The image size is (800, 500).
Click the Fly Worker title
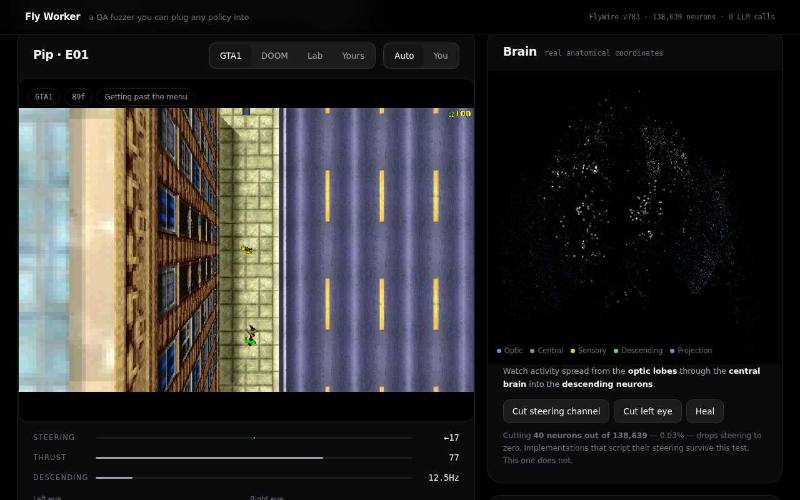click(53, 16)
